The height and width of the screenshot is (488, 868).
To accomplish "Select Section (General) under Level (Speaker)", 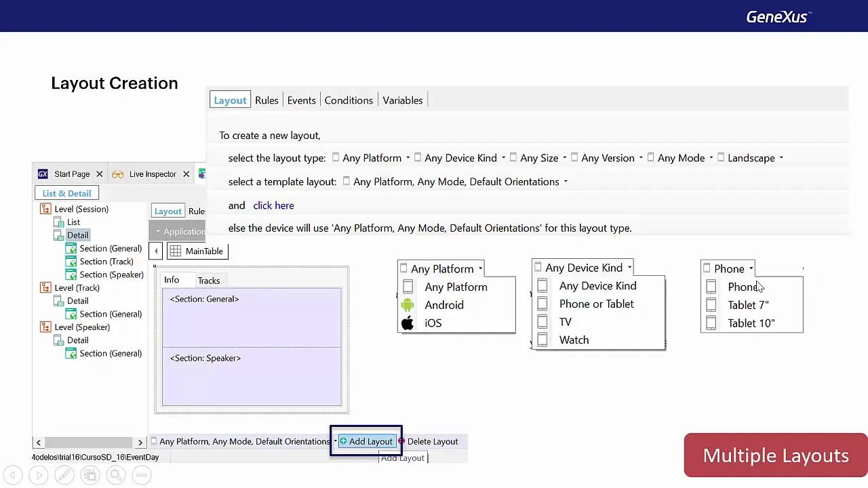I will (x=111, y=354).
